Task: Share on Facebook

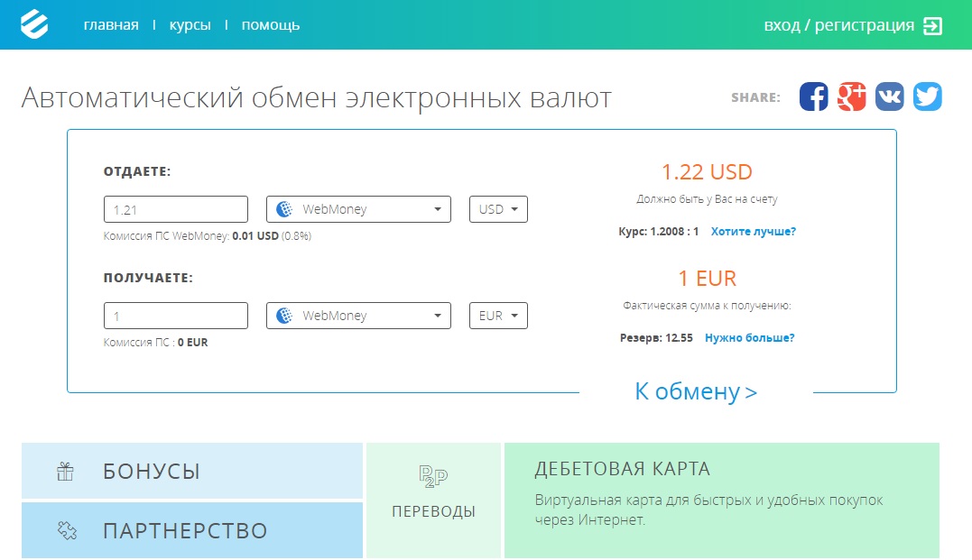Action: (813, 96)
